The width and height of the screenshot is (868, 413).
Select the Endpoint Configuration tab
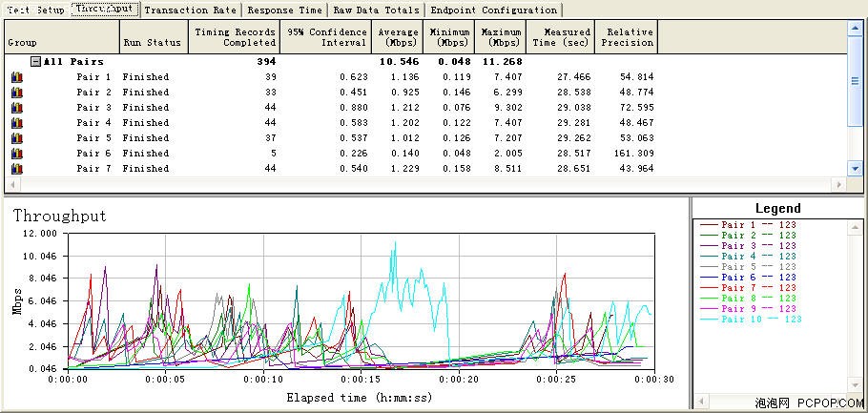pyautogui.click(x=494, y=10)
